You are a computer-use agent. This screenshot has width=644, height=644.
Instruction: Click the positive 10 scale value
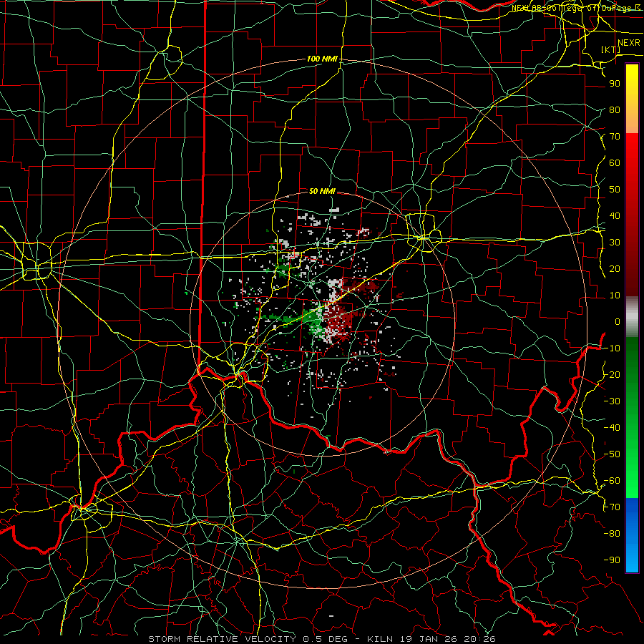point(615,296)
